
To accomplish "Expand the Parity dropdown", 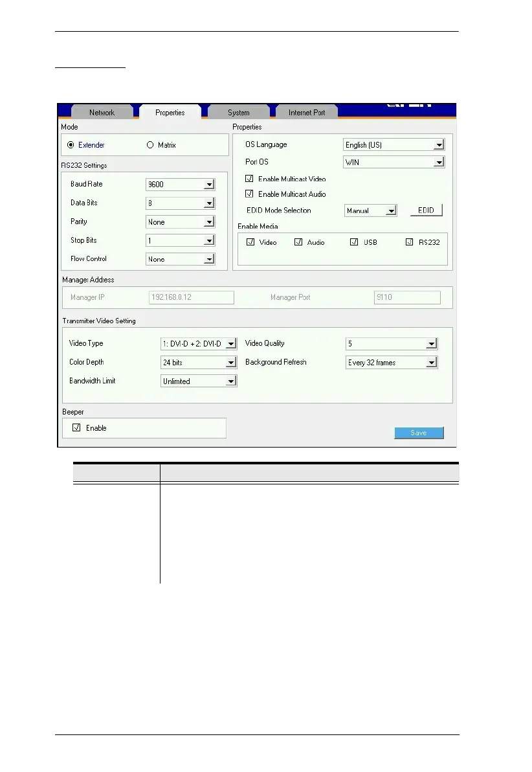I will tap(181, 222).
